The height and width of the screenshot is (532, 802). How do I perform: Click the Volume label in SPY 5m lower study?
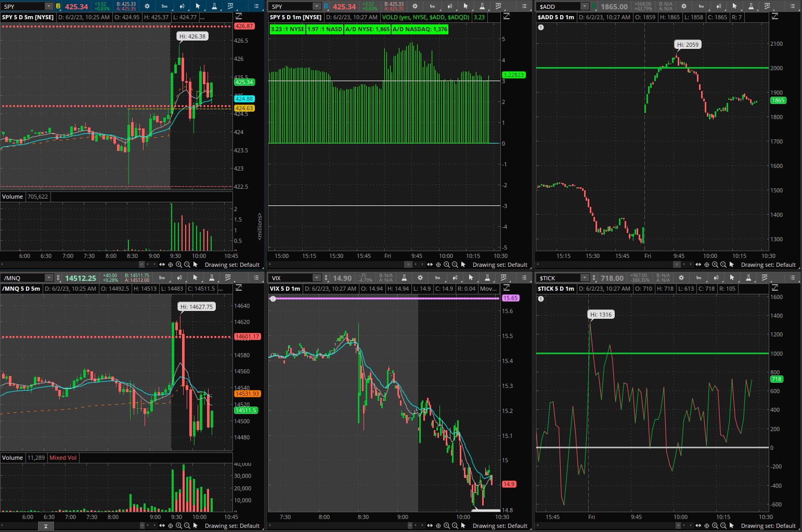(12, 197)
